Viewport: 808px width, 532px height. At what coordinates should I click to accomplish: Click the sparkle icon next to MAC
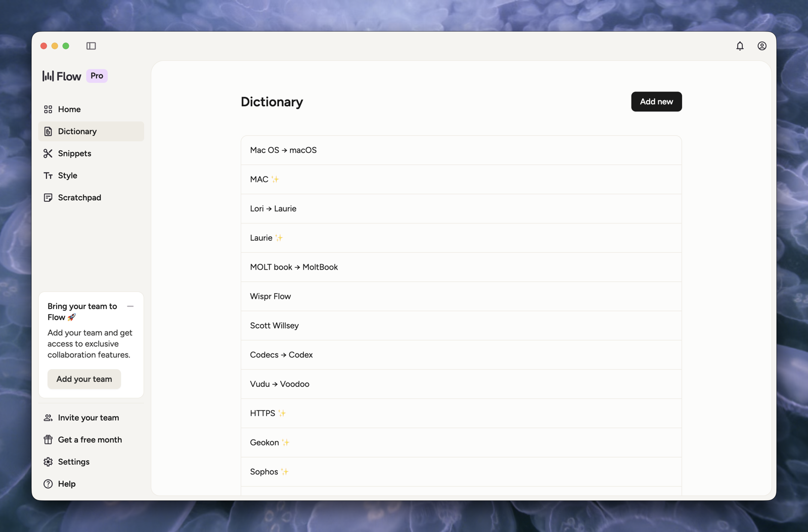pos(275,180)
